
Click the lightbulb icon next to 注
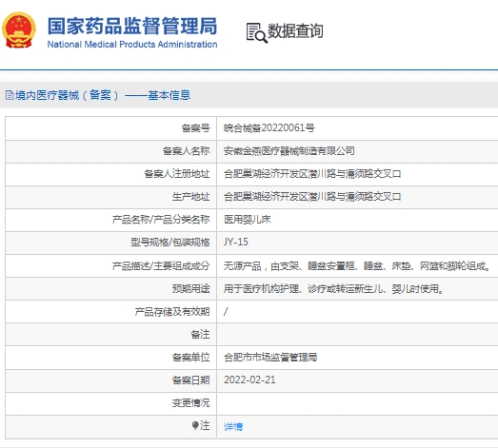coord(195,425)
